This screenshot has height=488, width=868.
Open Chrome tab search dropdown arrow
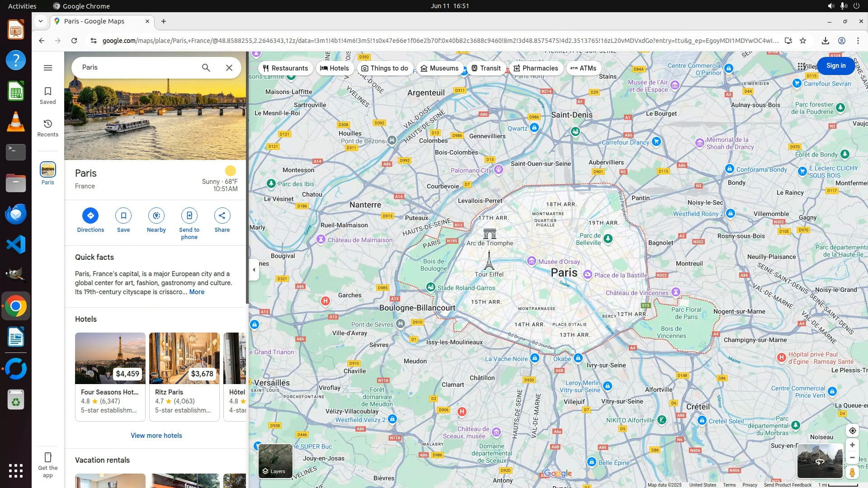click(41, 21)
